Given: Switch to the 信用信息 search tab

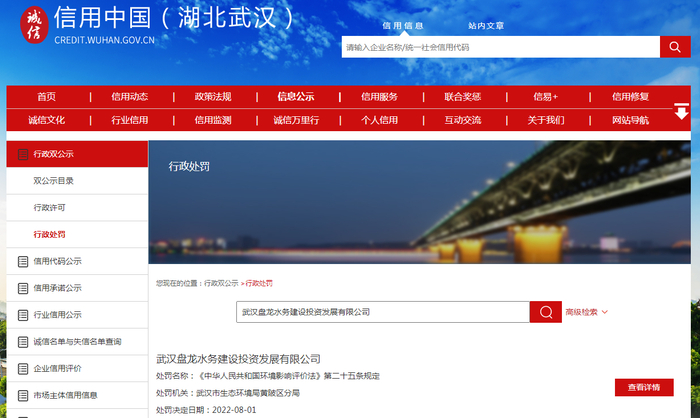Looking at the screenshot, I should click(x=403, y=25).
